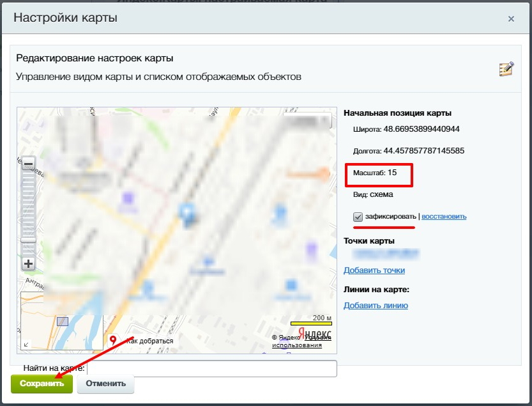
Task: Zoom out with the map minus button
Action: pyautogui.click(x=28, y=164)
